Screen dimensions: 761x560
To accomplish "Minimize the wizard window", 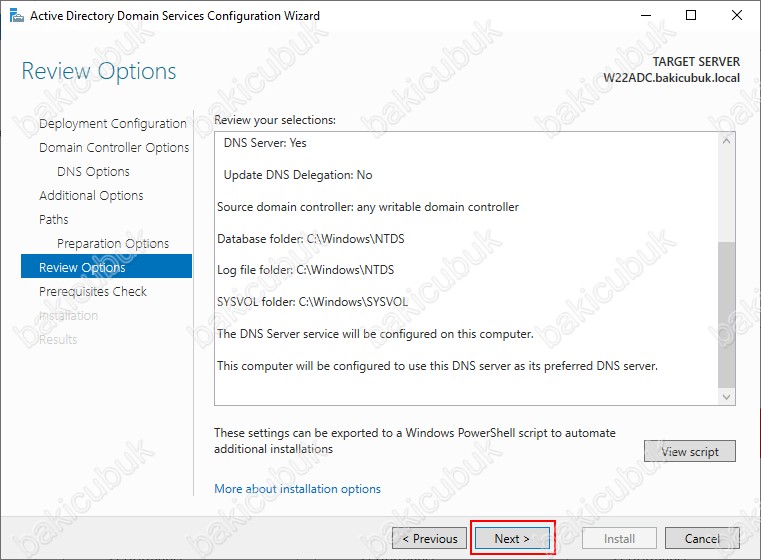I will [x=646, y=16].
